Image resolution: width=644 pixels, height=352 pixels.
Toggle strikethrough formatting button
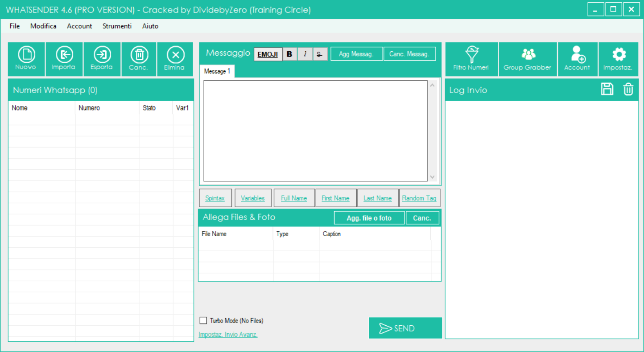click(320, 54)
